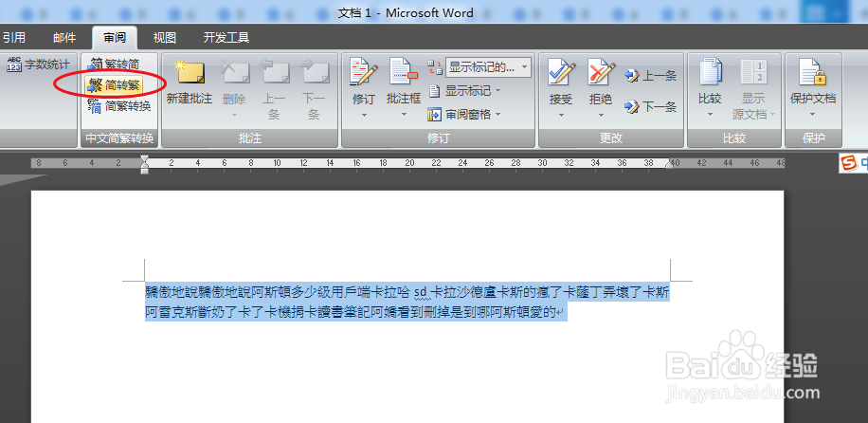Switch to the 邮件 tab
Viewport: 868px width, 423px height.
click(64, 38)
